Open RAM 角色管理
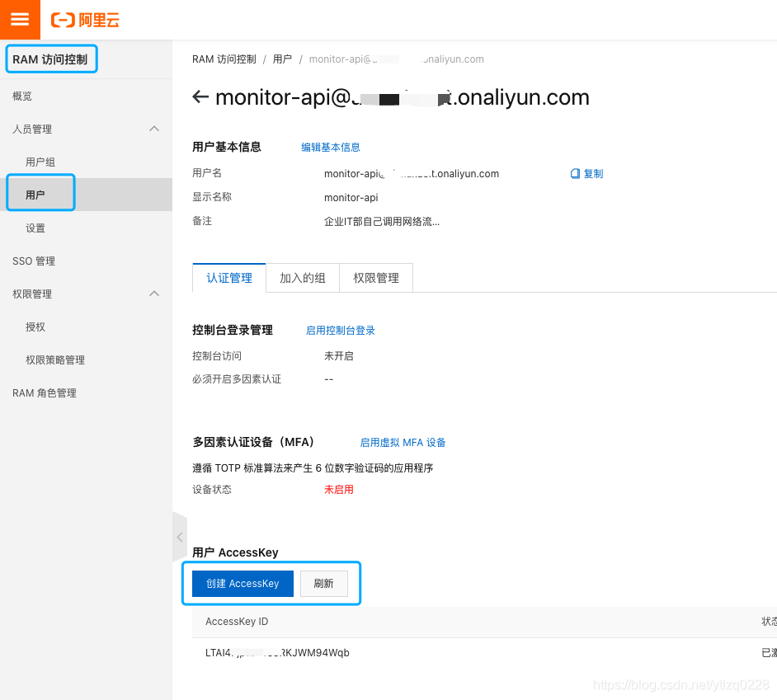 point(45,392)
